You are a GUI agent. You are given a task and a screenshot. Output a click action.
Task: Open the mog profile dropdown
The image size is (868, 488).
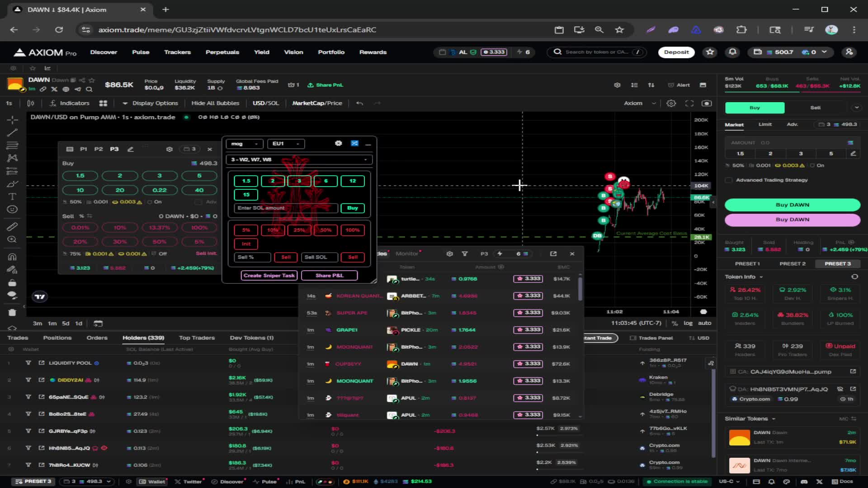point(245,144)
